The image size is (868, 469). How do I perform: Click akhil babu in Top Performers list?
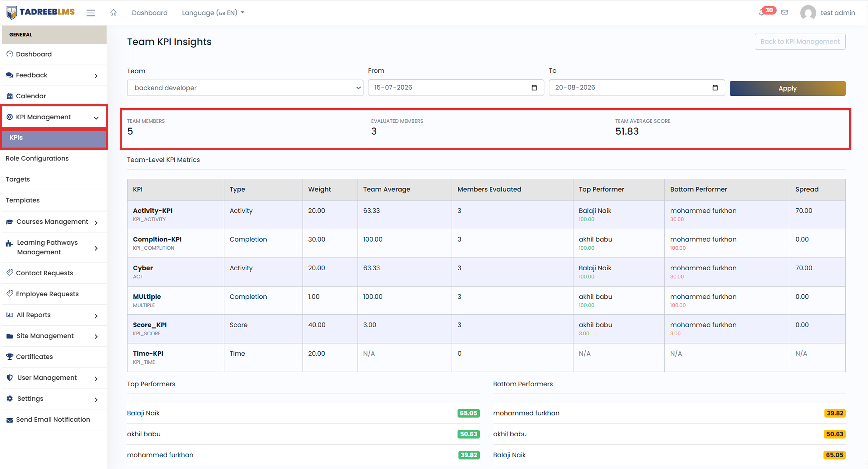point(143,434)
